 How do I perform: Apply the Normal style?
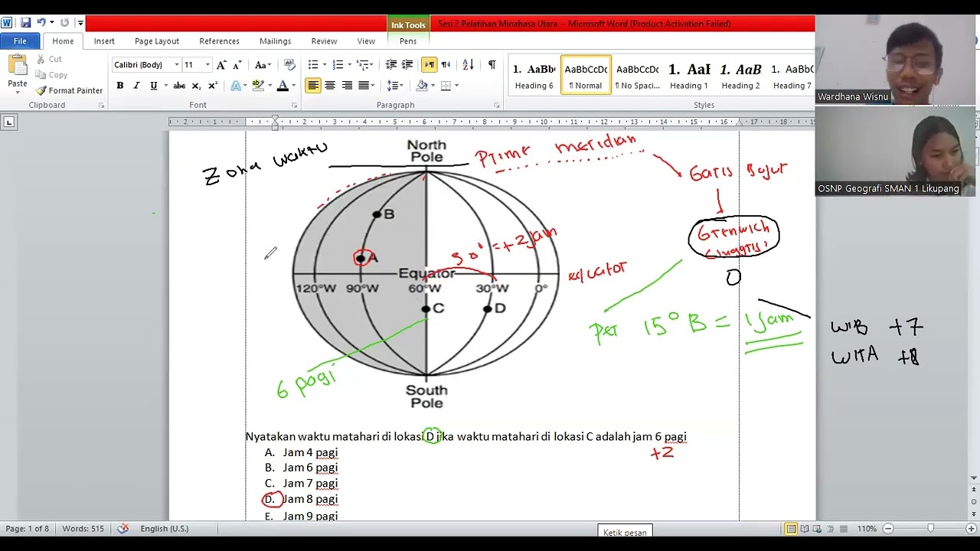click(586, 76)
